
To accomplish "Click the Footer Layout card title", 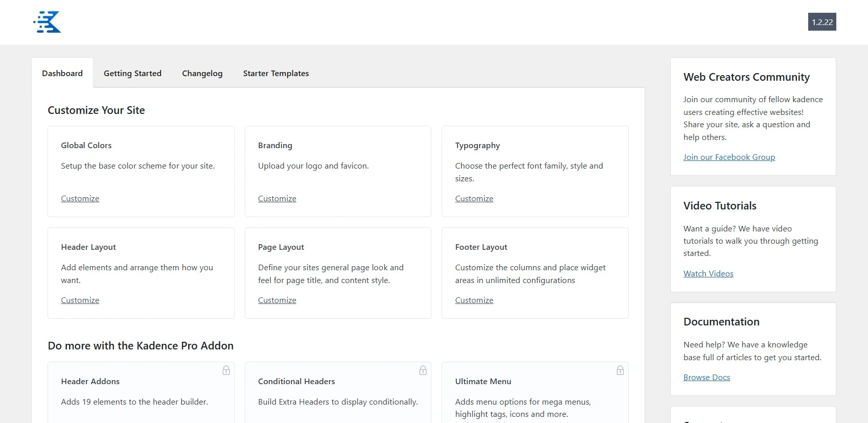I will point(481,247).
